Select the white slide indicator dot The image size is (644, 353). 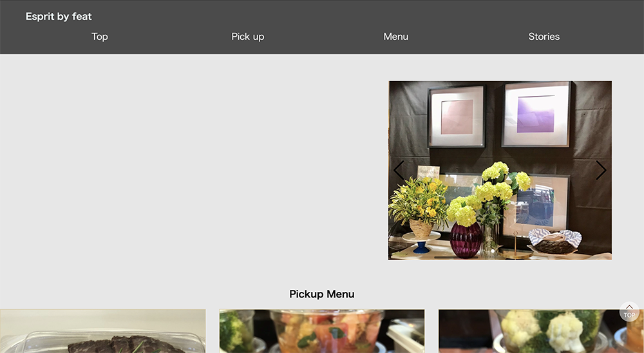[493, 251]
